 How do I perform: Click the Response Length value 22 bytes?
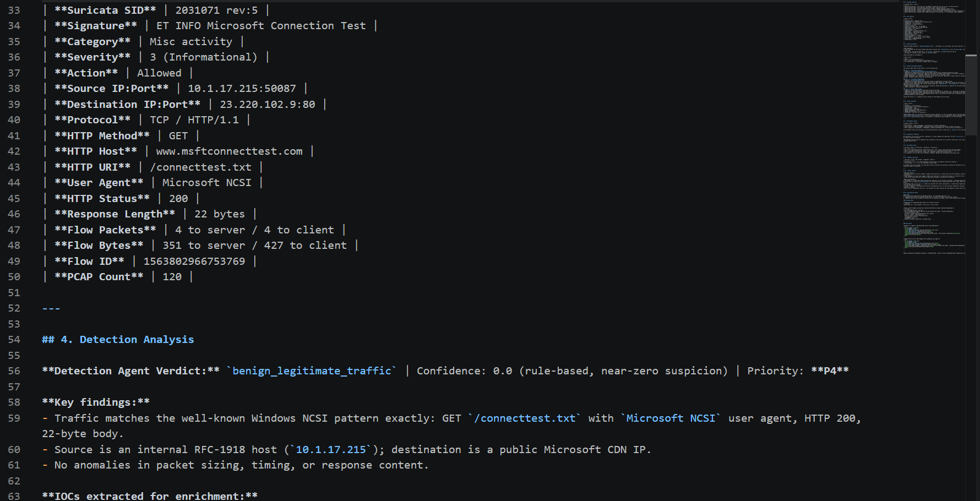[x=220, y=214]
